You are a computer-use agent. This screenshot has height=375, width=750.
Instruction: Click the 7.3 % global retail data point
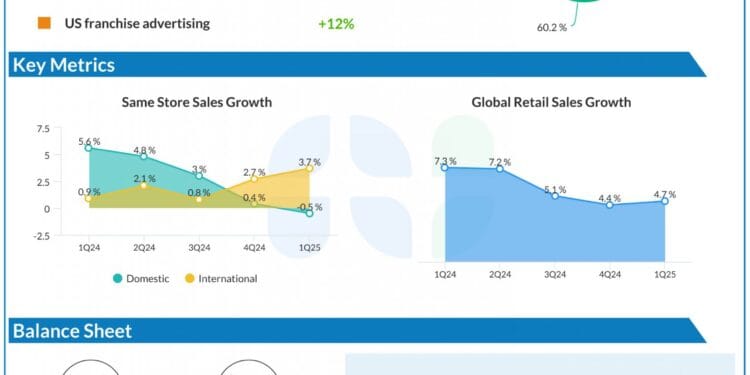click(445, 168)
